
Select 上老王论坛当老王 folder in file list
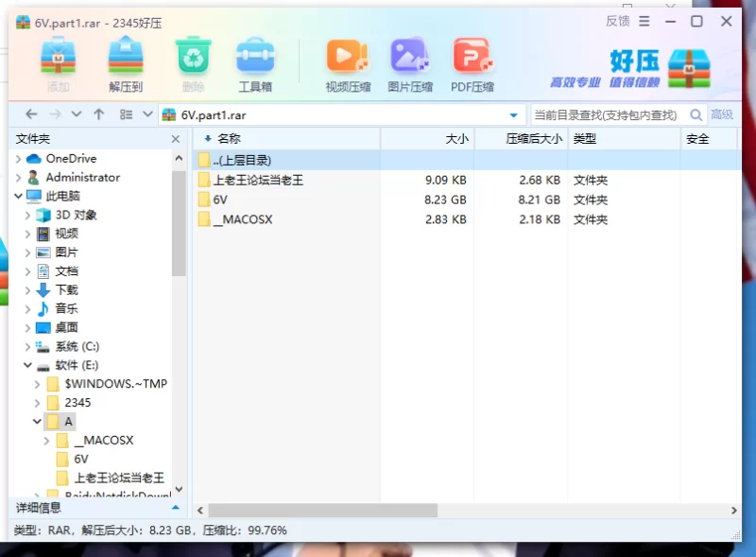click(258, 180)
